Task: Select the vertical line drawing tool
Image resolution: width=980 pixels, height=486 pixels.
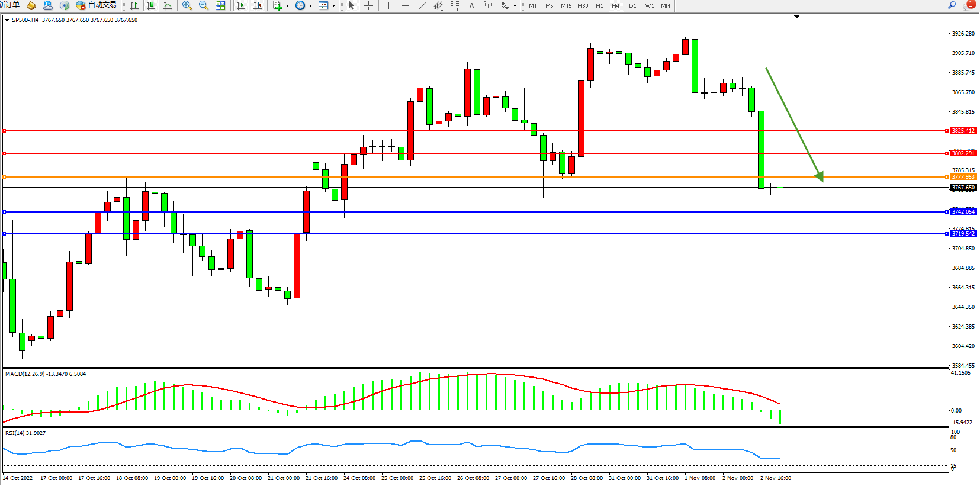Action: point(388,5)
